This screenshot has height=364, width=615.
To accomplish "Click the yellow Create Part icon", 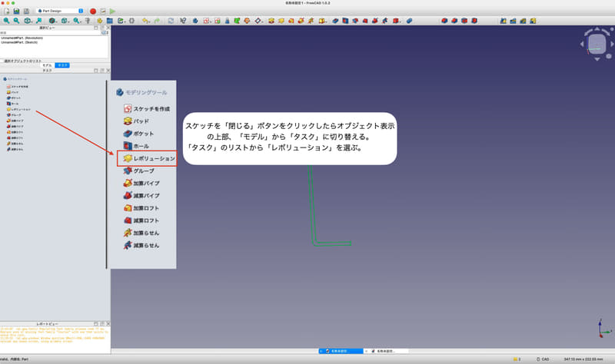I will pos(100,21).
